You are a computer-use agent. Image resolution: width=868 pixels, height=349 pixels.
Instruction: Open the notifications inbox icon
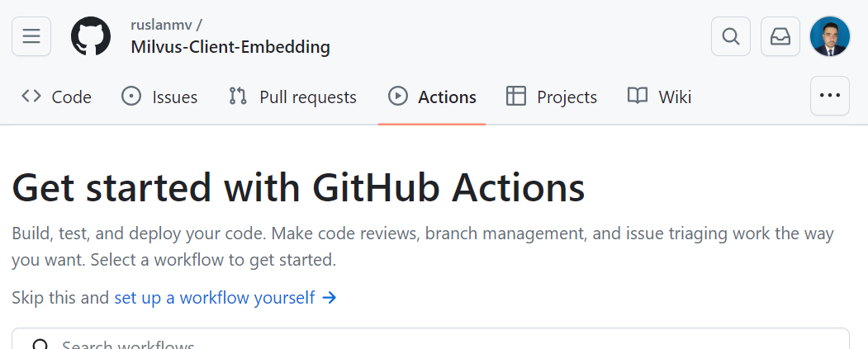780,36
